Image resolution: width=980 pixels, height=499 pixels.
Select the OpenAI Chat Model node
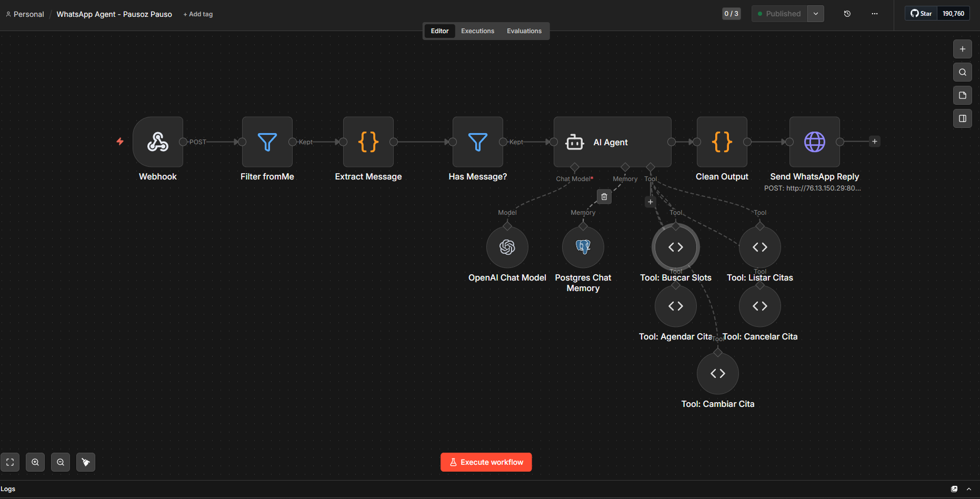coord(507,247)
